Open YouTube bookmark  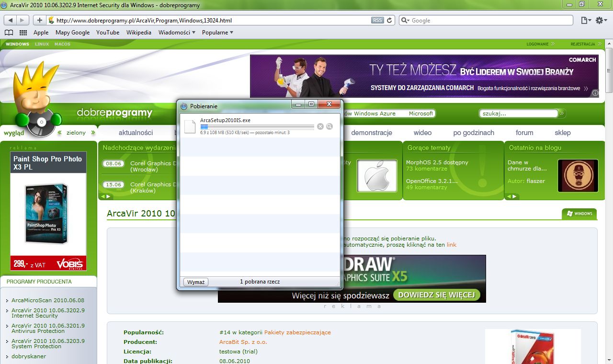(x=108, y=33)
